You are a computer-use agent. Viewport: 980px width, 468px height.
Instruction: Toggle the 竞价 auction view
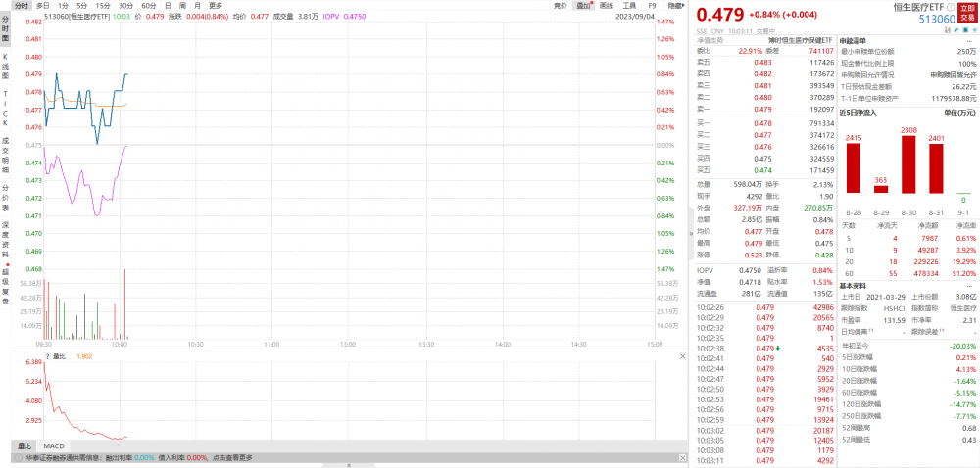point(561,5)
